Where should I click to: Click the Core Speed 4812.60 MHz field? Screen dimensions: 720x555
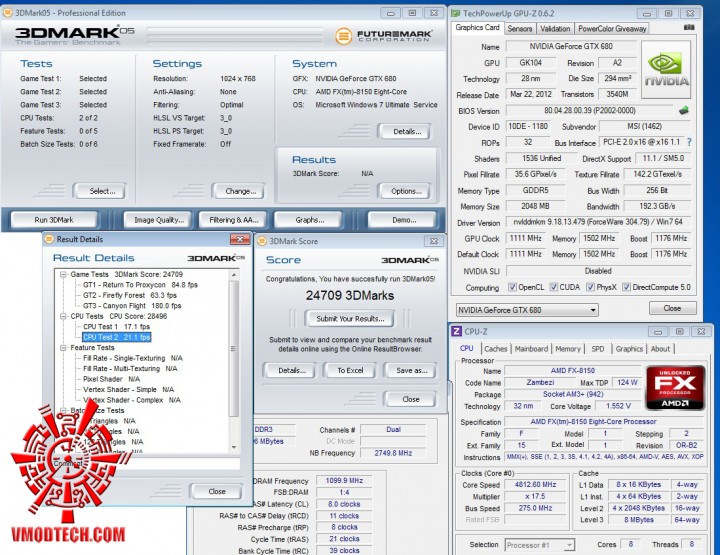pos(535,484)
